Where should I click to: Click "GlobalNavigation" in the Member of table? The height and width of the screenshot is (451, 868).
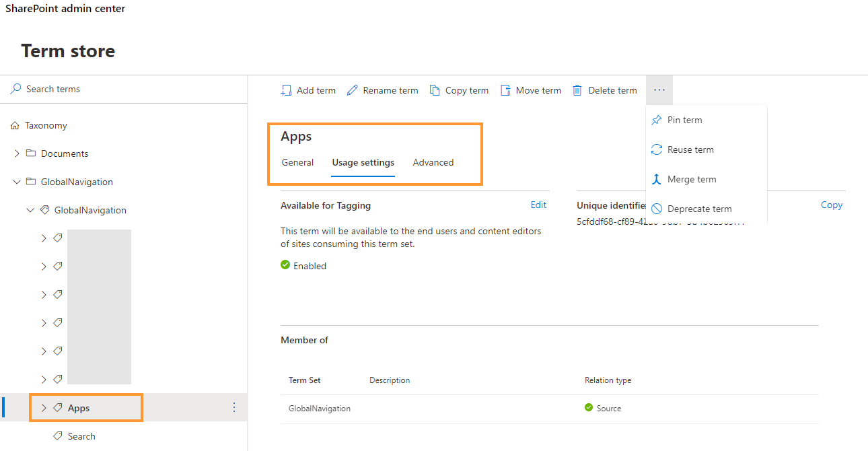pos(320,408)
